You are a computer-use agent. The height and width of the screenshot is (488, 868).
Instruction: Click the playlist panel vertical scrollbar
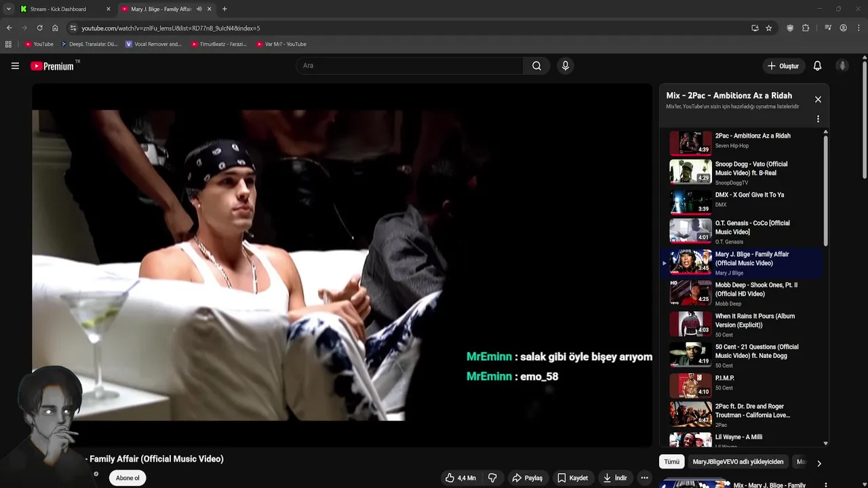point(825,191)
